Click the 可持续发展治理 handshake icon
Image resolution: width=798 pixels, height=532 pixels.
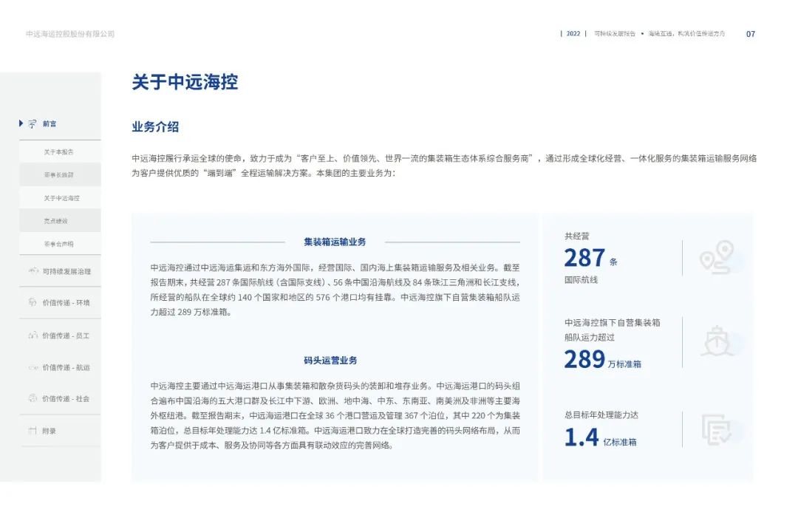tap(33, 271)
